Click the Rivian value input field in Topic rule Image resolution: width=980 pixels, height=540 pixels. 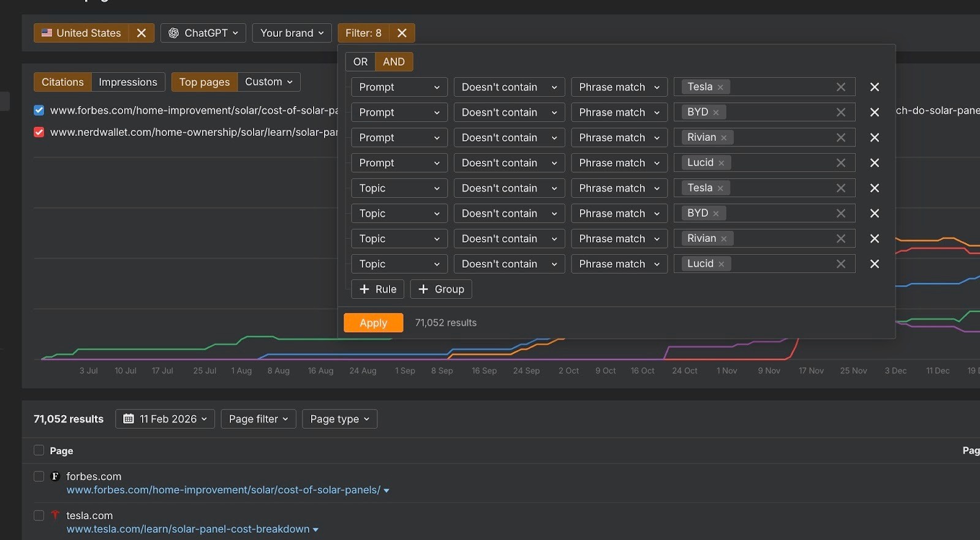tap(764, 239)
